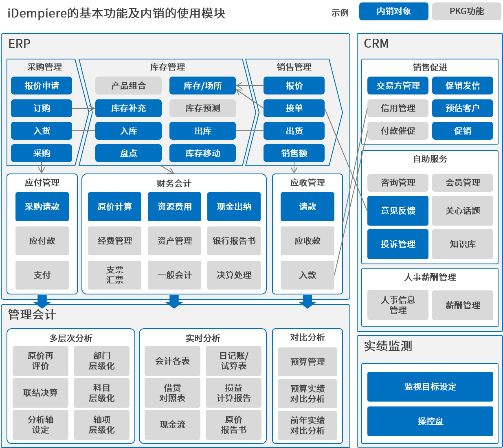Image resolution: width=503 pixels, height=448 pixels.
Task: Select the 支票汇票 module box
Action: 114,275
